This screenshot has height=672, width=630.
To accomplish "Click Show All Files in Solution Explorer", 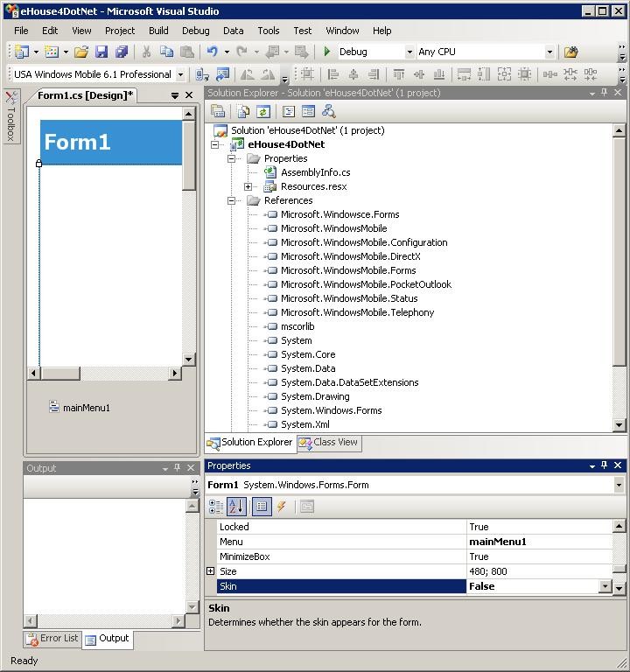I will (243, 112).
